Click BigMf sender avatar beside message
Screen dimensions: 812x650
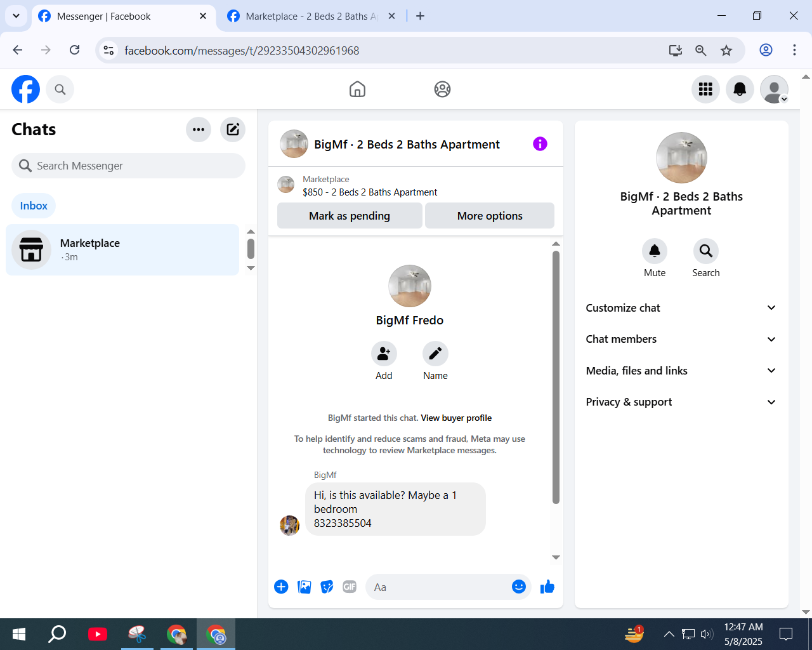[x=289, y=525]
